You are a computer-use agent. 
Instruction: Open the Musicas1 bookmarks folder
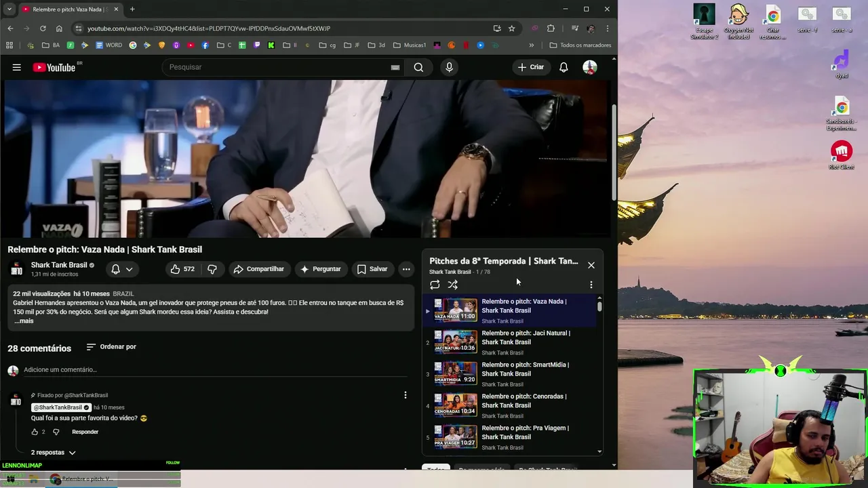tap(410, 45)
